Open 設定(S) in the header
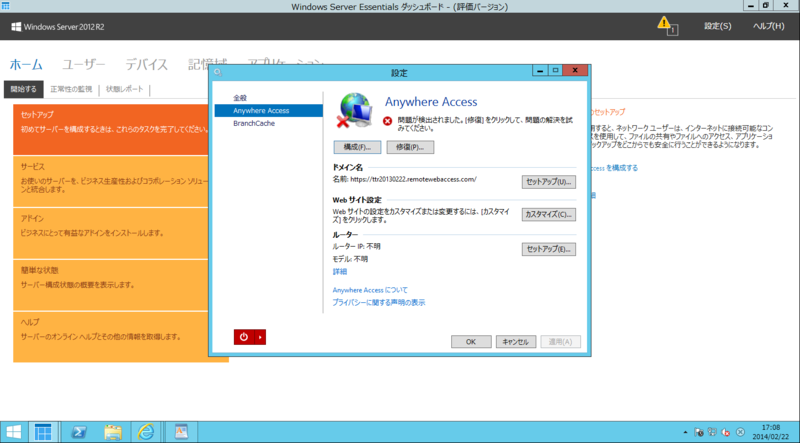Screen dimensions: 800x443 (717, 26)
